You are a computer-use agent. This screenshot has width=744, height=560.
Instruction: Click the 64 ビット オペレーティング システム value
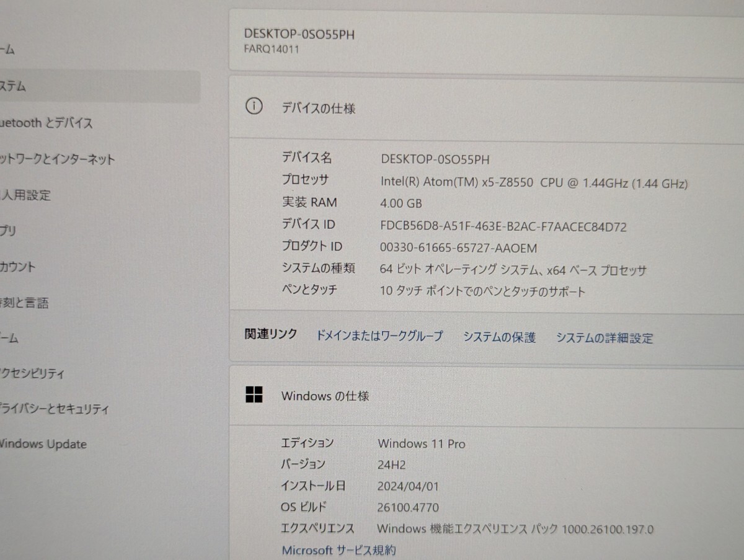point(513,270)
